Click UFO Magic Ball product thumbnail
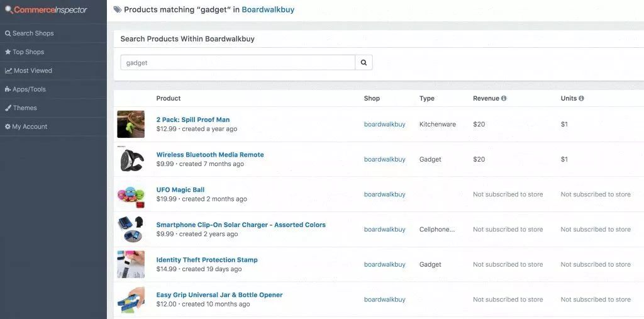 [x=131, y=194]
